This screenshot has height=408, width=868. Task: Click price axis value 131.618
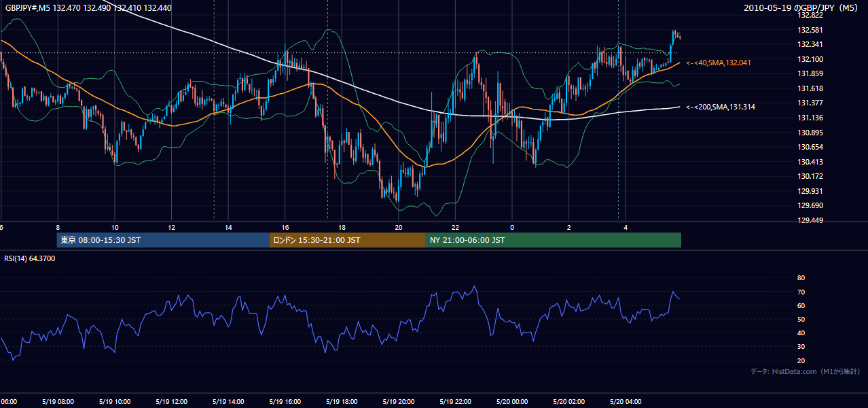click(x=810, y=88)
